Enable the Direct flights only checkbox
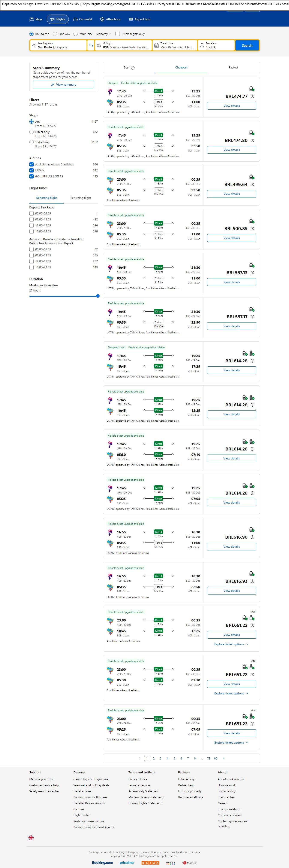Image resolution: width=289 pixels, height=868 pixels. [118, 34]
